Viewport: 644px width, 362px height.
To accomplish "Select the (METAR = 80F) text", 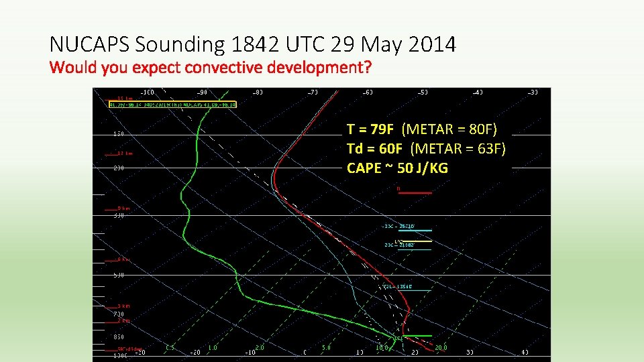I will tap(449, 129).
